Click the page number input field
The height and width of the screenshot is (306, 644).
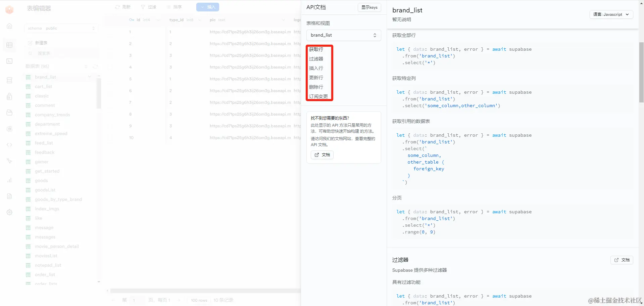click(137, 300)
